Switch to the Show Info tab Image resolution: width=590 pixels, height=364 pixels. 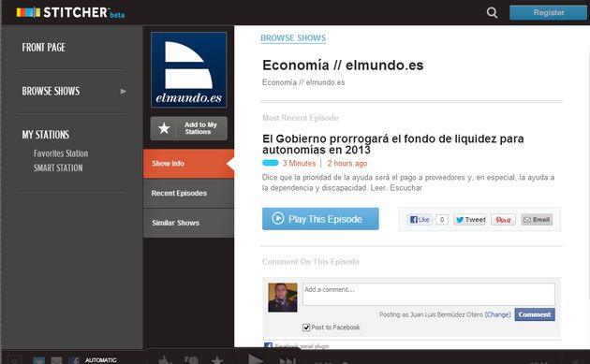pyautogui.click(x=188, y=164)
